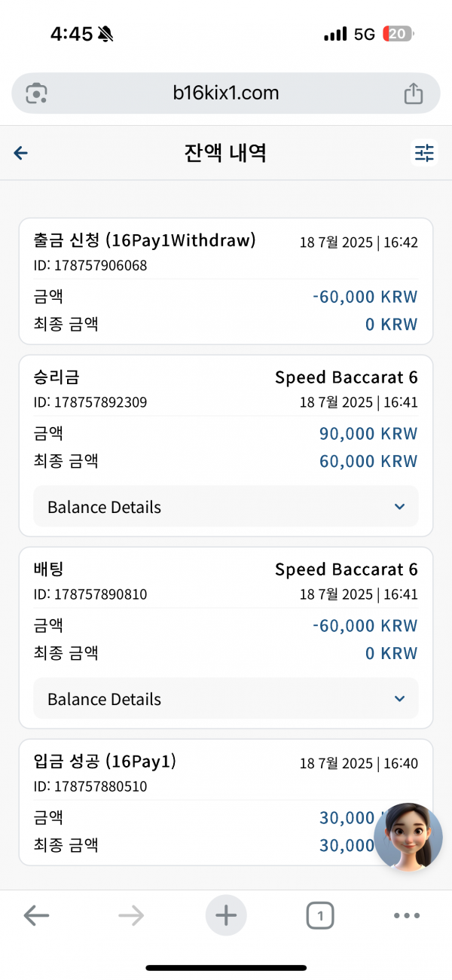
Task: Open the browser more options menu
Action: point(406,916)
